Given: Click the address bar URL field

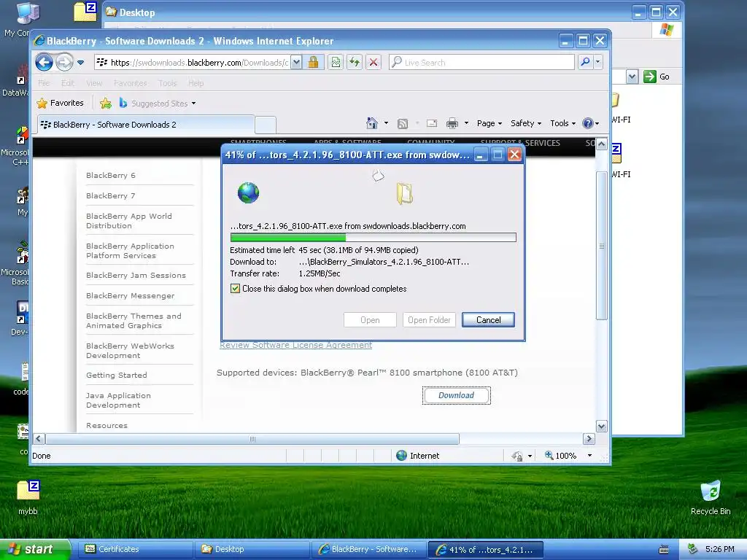Looking at the screenshot, I should tap(193, 63).
